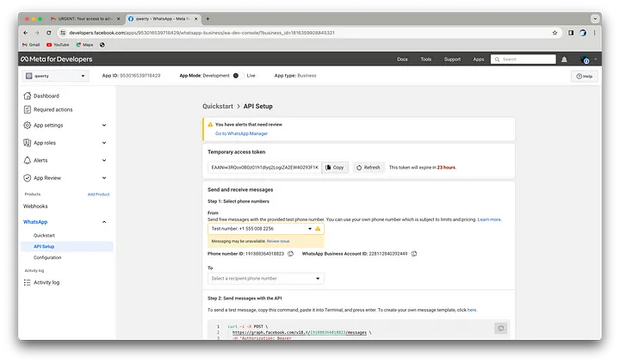620x364 pixels.
Task: Open Quickstart under WhatsApp
Action: [x=44, y=236]
